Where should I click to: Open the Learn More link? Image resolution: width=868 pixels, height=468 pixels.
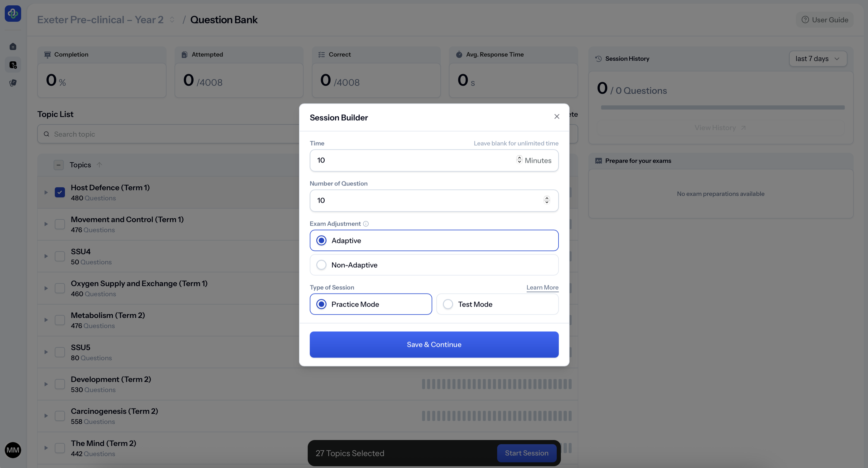(542, 288)
